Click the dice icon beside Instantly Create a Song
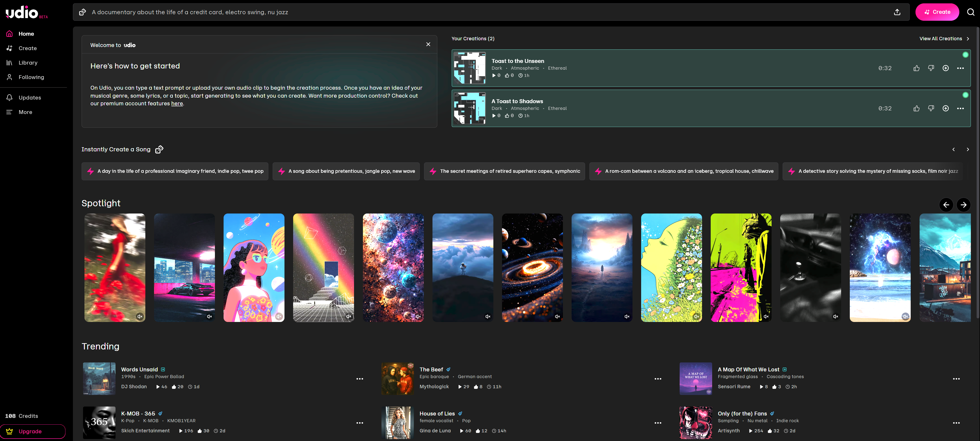 pyautogui.click(x=159, y=149)
